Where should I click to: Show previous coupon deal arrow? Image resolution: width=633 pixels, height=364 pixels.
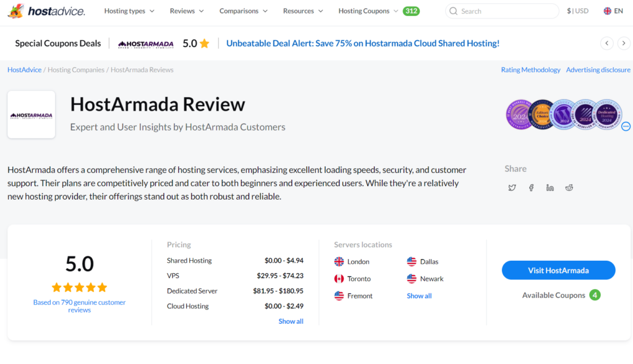pyautogui.click(x=607, y=43)
